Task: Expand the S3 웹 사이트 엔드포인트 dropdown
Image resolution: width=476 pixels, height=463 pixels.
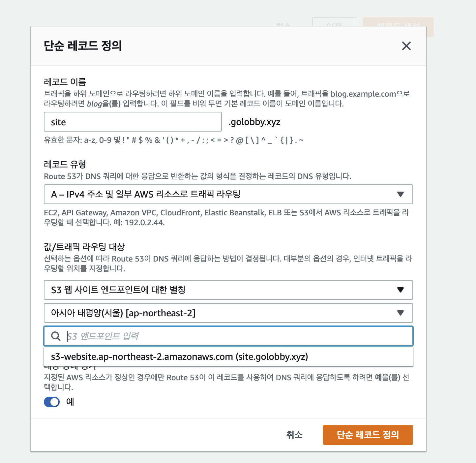Action: [228, 290]
